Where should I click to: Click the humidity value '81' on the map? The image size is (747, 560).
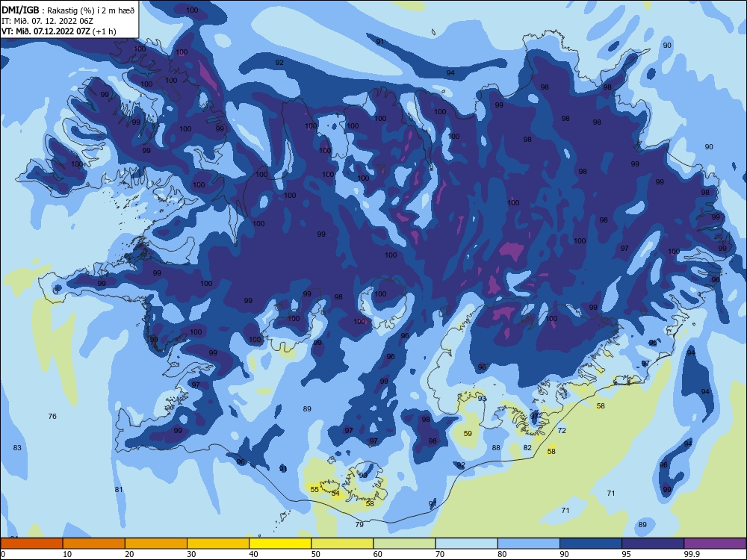[x=119, y=490]
